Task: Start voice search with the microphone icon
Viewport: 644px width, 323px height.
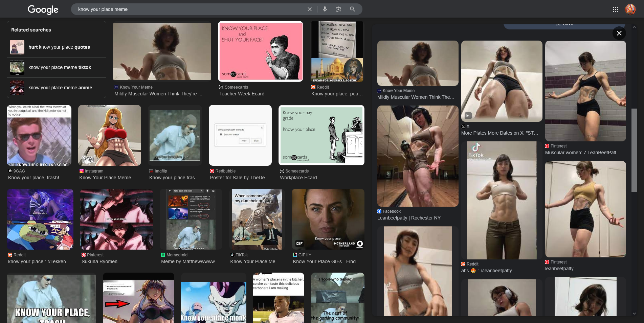Action: pos(325,9)
